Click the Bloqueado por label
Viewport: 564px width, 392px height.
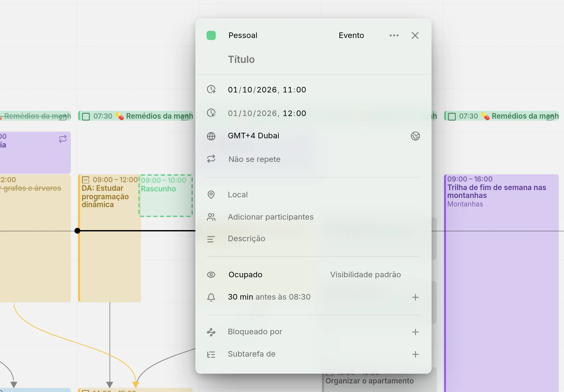pyautogui.click(x=255, y=332)
